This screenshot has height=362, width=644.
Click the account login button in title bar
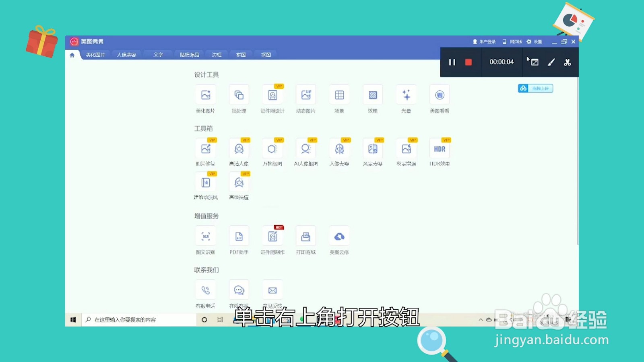click(485, 42)
